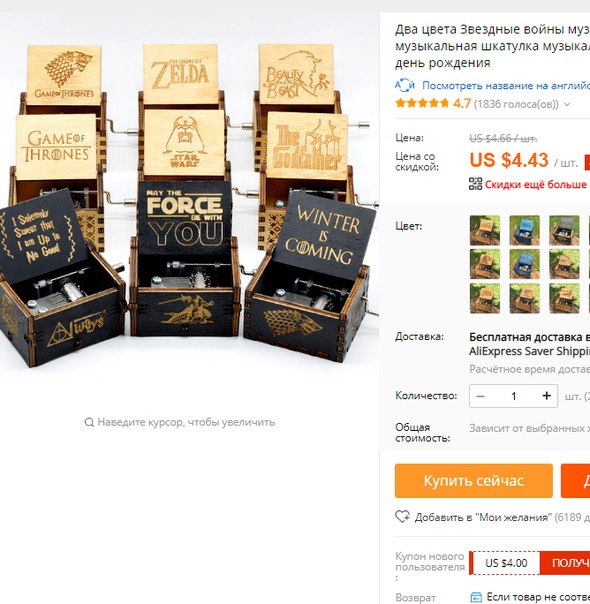
Task: Choose the bottom-left wooden box color thumbnail
Action: point(485,298)
